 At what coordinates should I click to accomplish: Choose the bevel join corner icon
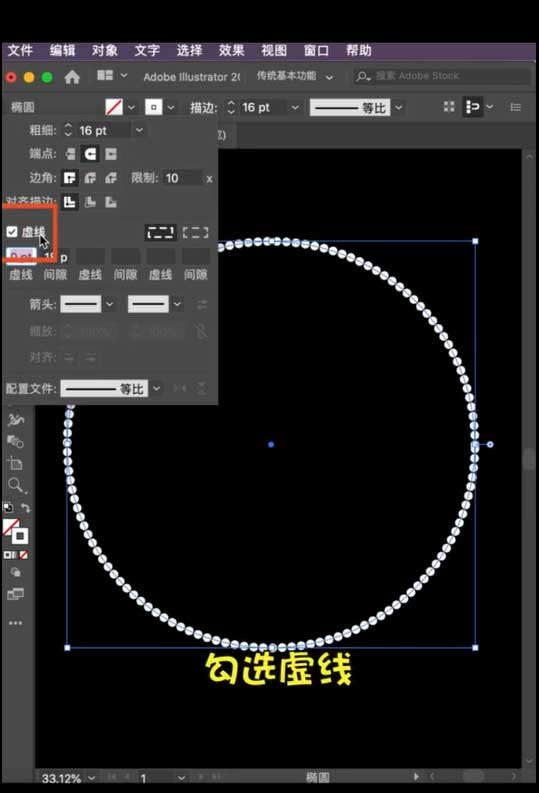[x=111, y=178]
